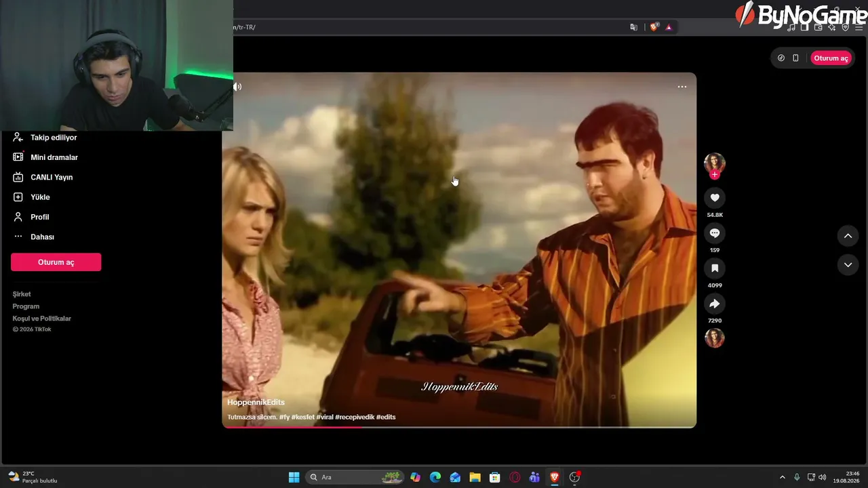Viewport: 868px width, 488px height.
Task: Open the Brave Shields lion icon
Action: (654, 27)
